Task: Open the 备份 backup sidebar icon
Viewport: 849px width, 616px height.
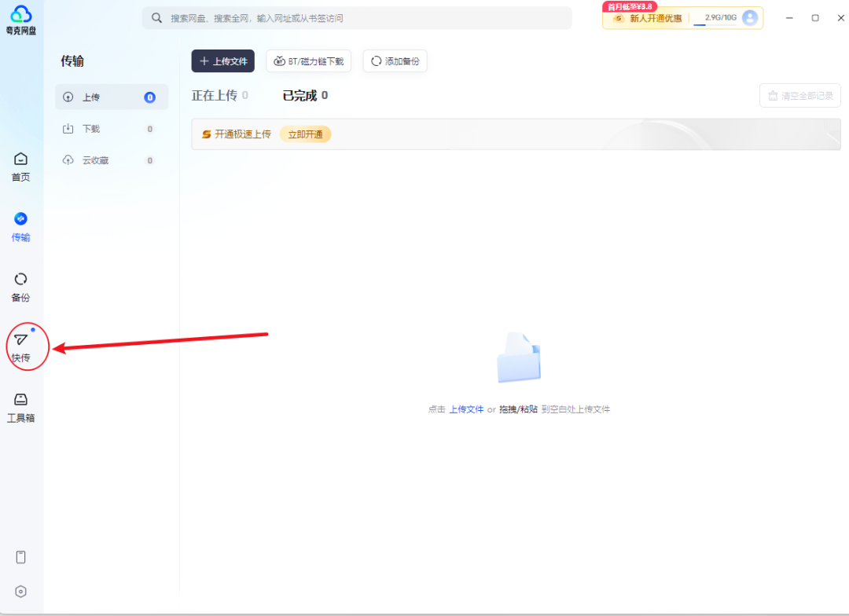Action: [x=21, y=286]
